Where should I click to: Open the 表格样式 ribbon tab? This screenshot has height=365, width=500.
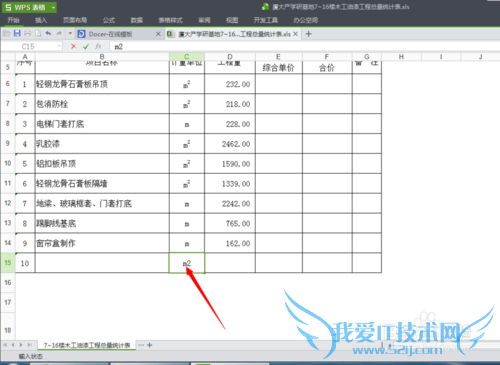(170, 20)
